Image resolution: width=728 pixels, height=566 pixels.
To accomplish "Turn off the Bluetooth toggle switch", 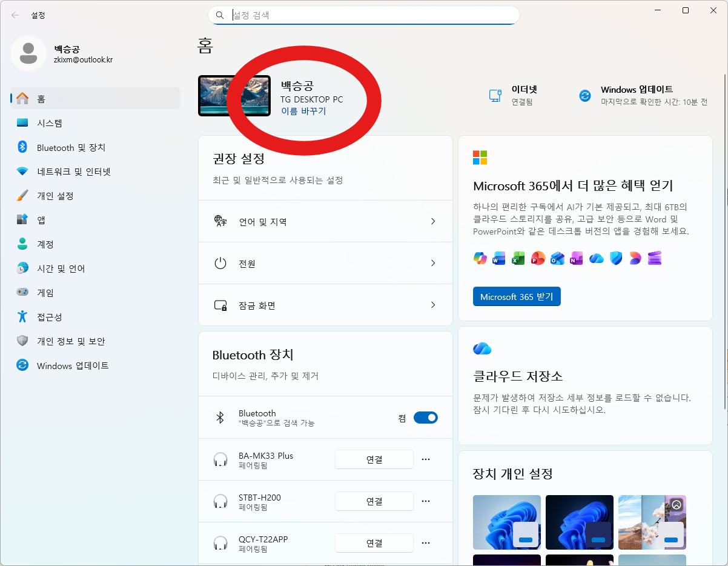I will (x=425, y=418).
